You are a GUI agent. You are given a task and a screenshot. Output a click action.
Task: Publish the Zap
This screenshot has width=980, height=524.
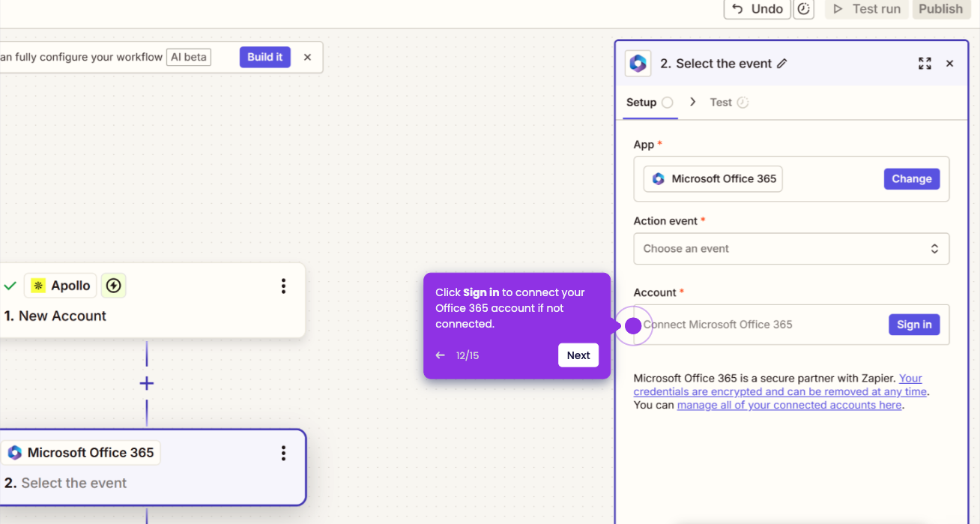941,9
